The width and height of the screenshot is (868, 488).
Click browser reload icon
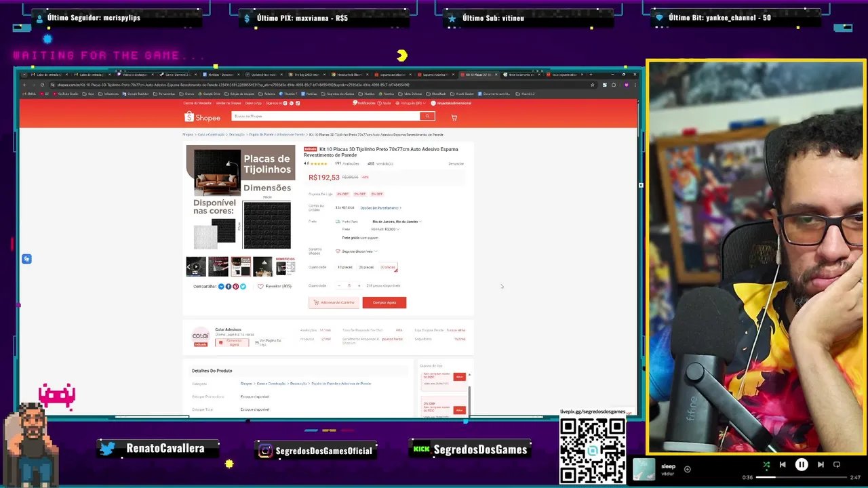(x=41, y=85)
